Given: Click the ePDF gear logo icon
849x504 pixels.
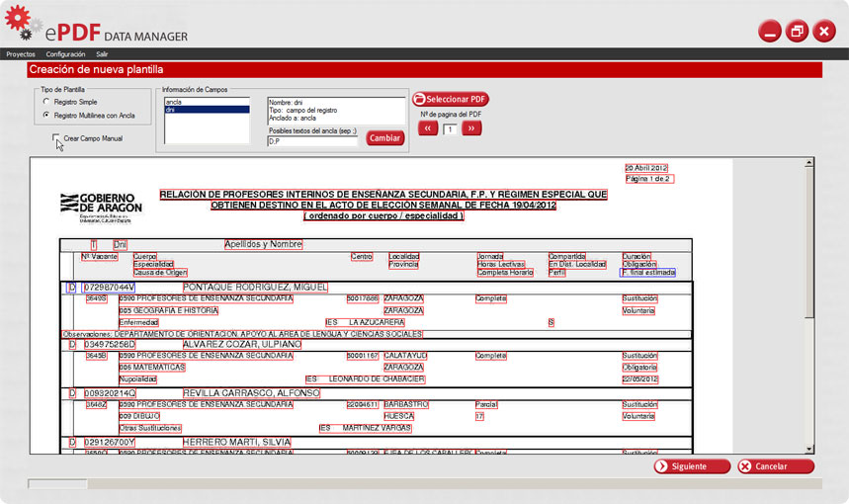Looking at the screenshot, I should pos(24,23).
